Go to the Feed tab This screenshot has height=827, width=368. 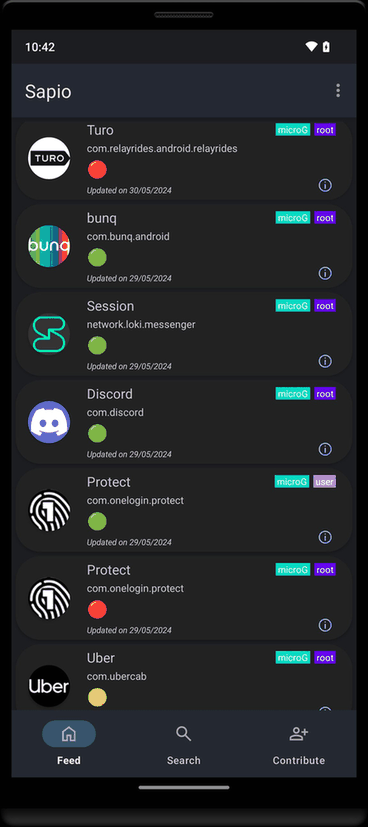click(x=69, y=745)
